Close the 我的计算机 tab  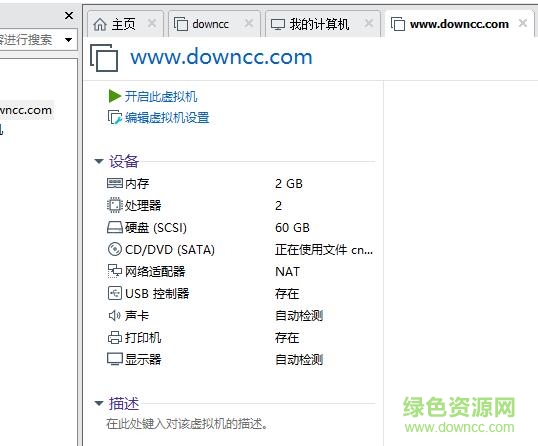(369, 23)
